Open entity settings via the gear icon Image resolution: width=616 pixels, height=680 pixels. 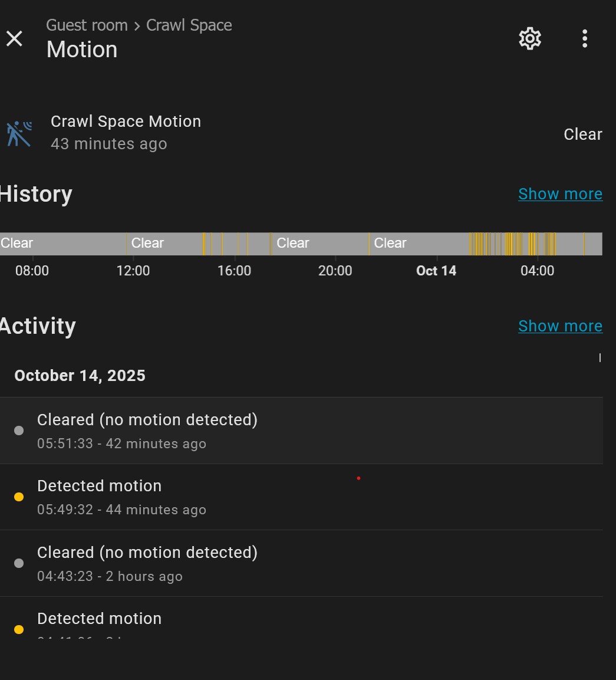pos(529,39)
